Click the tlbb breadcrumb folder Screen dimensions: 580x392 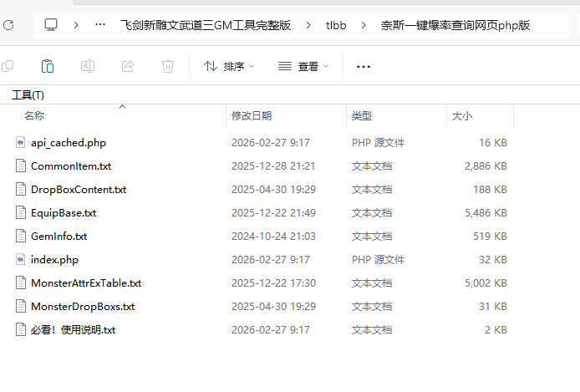(x=336, y=25)
